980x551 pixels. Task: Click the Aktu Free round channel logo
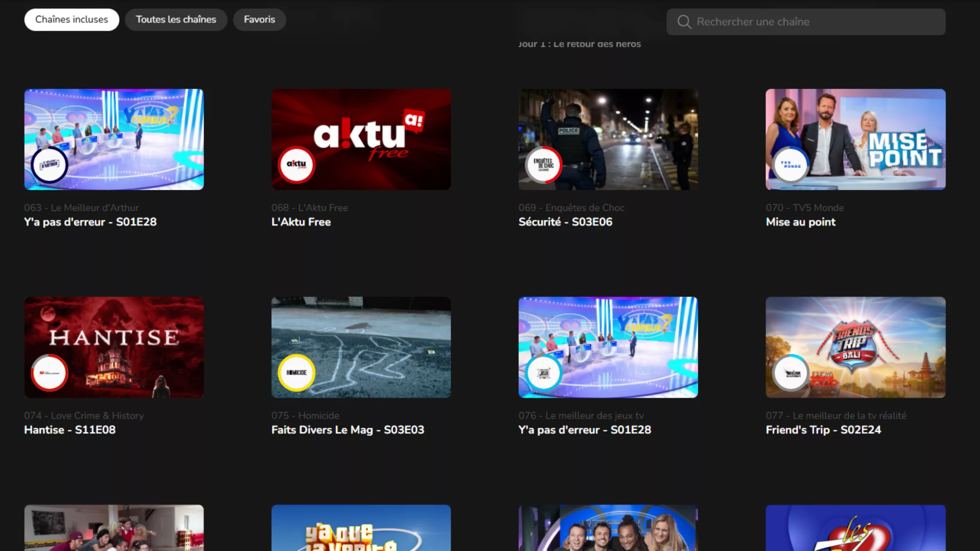296,165
